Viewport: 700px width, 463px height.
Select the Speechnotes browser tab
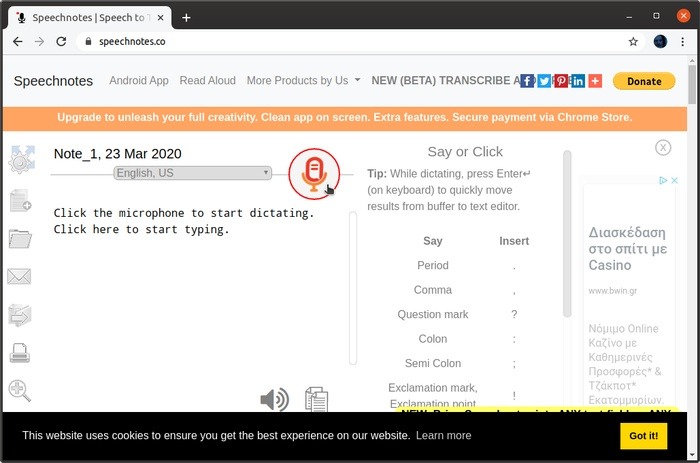(89, 18)
